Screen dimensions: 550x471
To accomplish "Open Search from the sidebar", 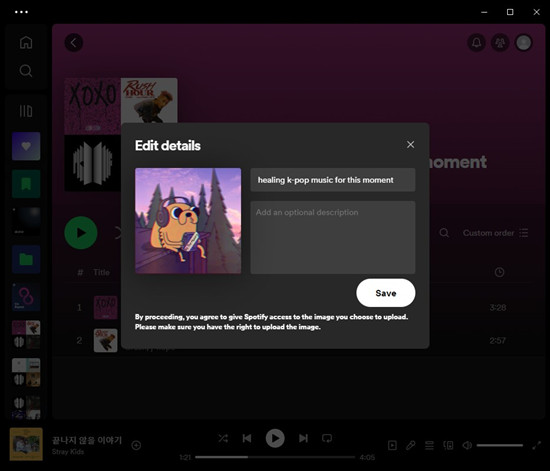I will [26, 70].
